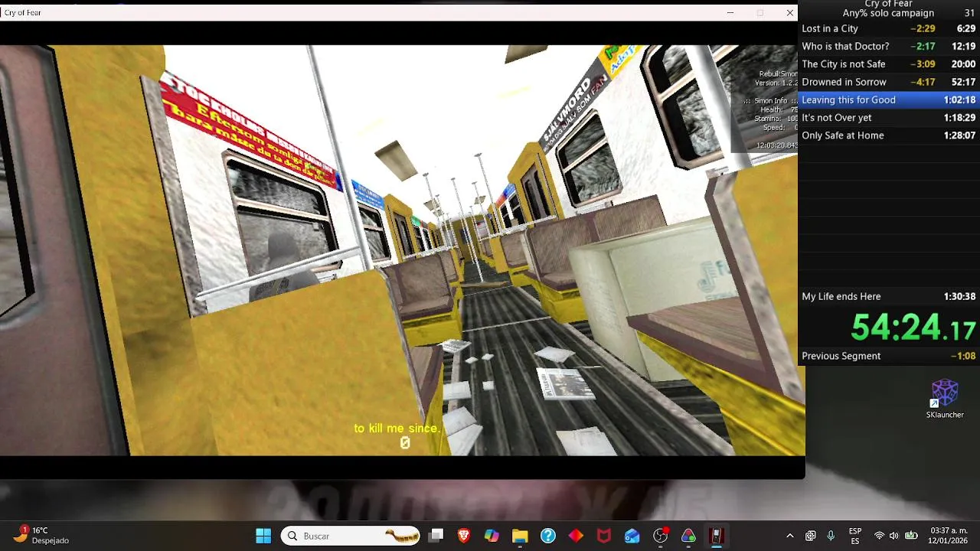980x551 pixels.
Task: Open the red diamond taskbar app
Action: (x=576, y=536)
